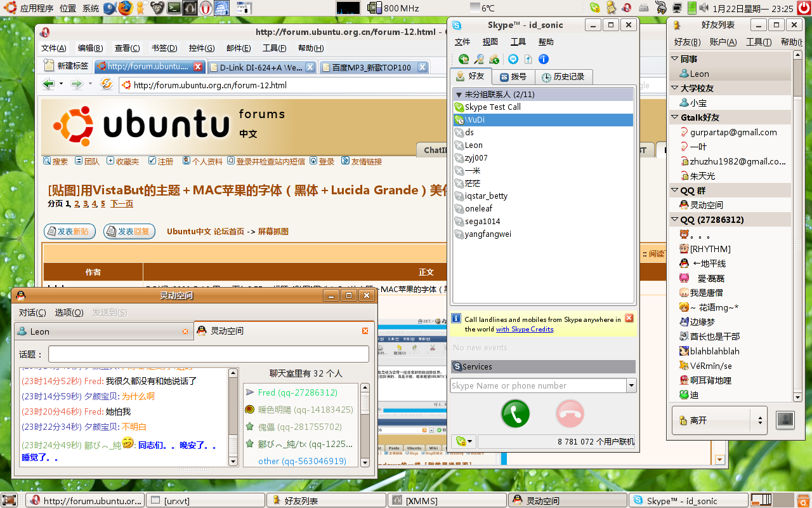Click show desktop icon in bottom panel
This screenshot has height=508, width=812.
9,500
